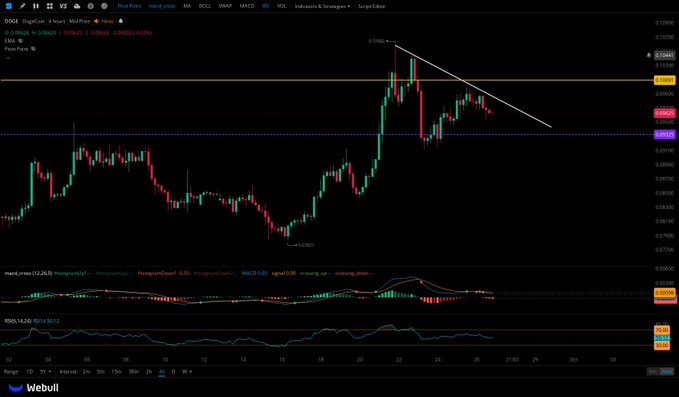Click the first round gray toolbar icon

click(x=91, y=6)
